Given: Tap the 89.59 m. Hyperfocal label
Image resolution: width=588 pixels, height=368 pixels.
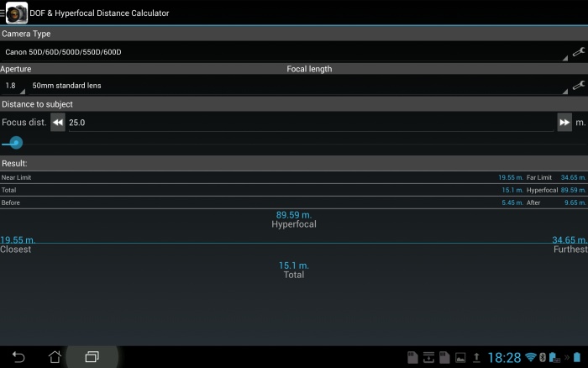Looking at the screenshot, I should click(293, 219).
